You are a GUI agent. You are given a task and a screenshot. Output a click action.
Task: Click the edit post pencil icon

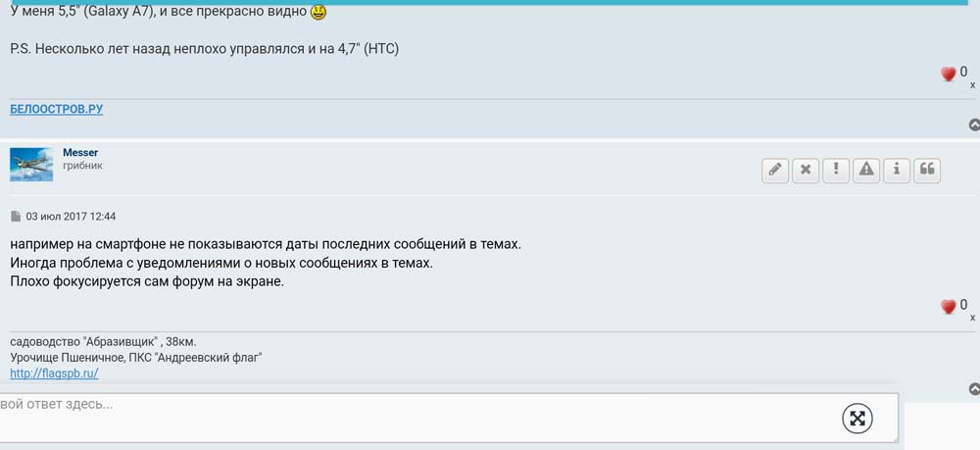click(x=775, y=170)
